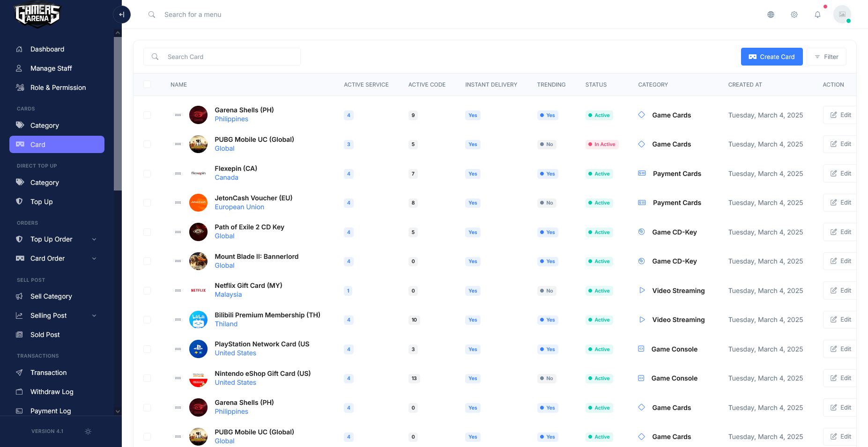Go to Manage Staff
868x447 pixels.
(57, 68)
